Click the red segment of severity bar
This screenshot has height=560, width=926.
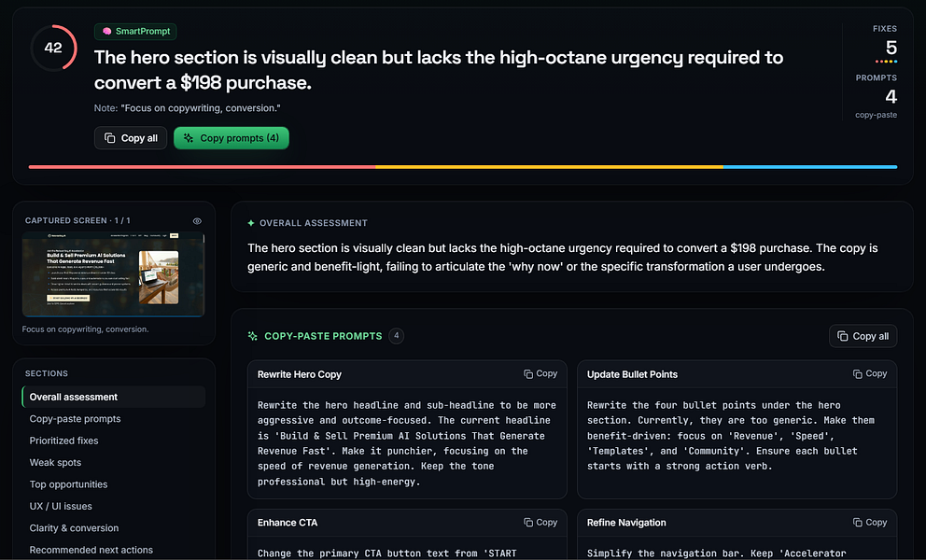click(202, 167)
